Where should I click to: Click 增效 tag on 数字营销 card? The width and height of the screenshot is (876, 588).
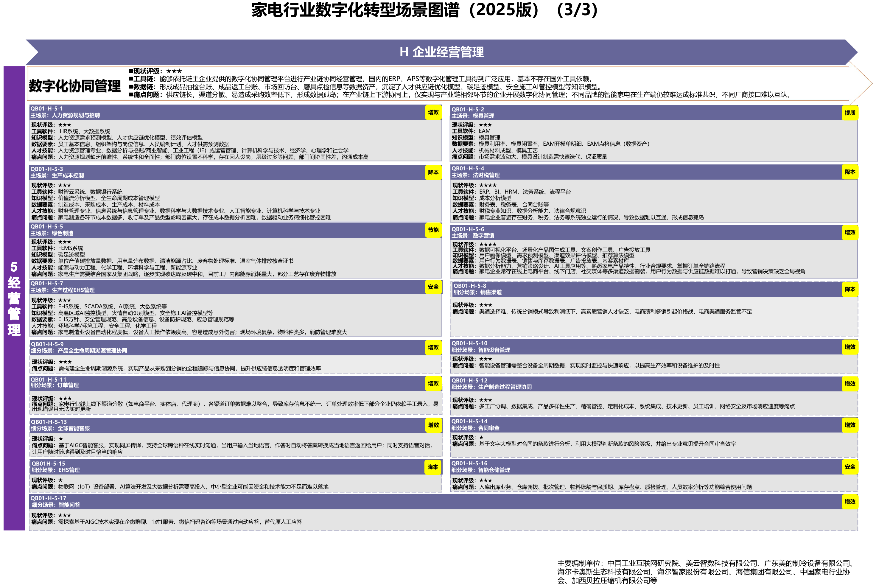[x=850, y=233]
